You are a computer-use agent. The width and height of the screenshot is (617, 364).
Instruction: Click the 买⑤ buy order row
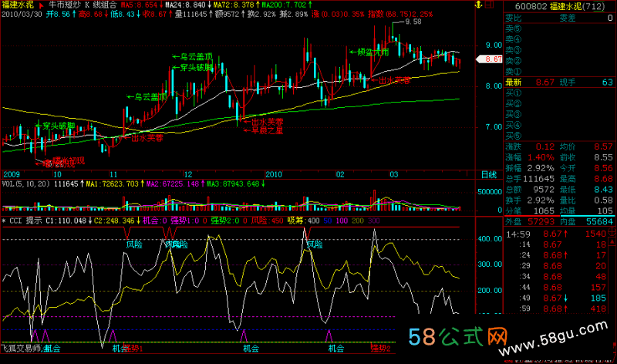point(559,136)
